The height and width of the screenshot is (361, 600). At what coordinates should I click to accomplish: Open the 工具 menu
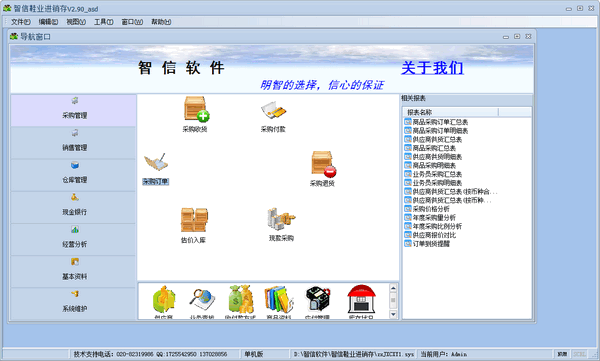coord(103,22)
